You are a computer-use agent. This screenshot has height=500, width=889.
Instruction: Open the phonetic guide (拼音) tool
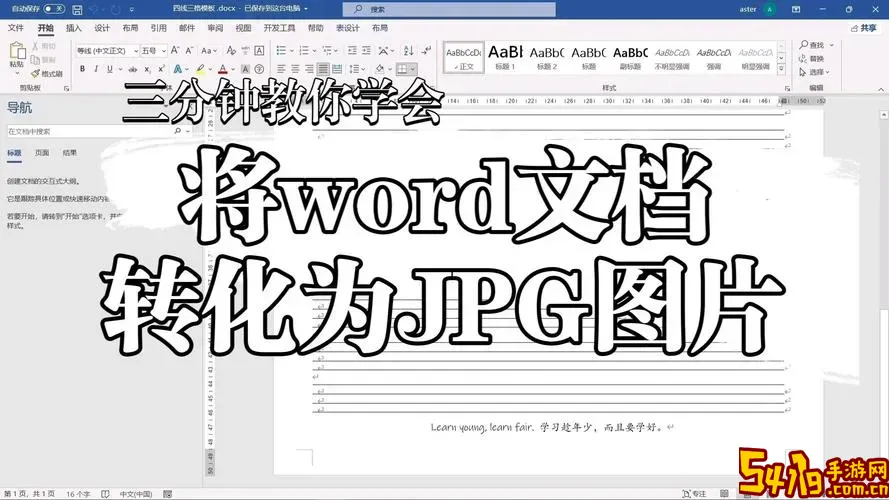pos(245,50)
